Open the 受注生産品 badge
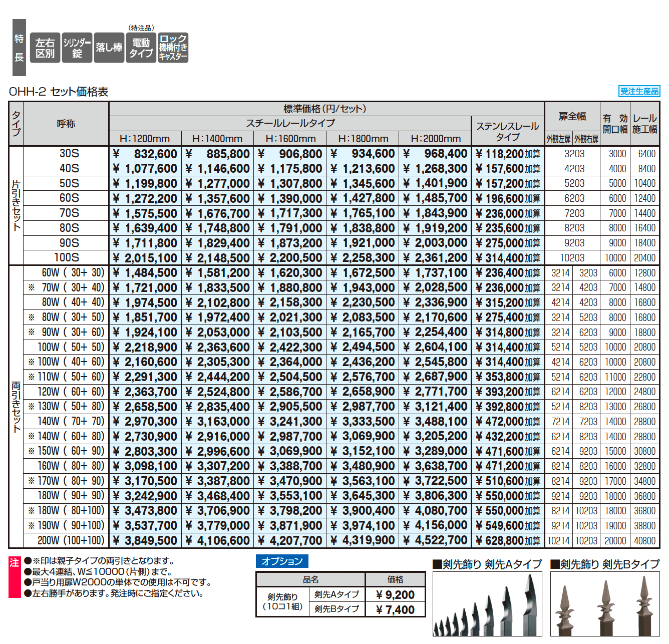This screenshot has height=644, width=669. [639, 91]
